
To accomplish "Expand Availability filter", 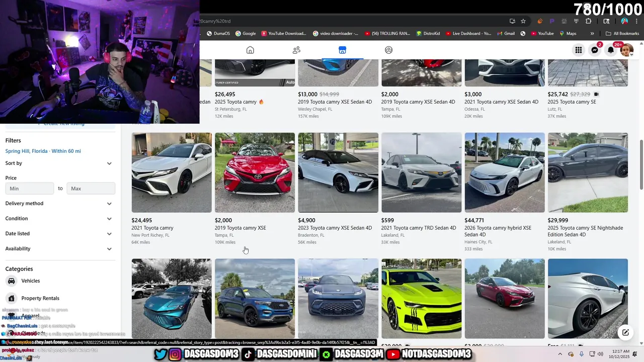I will tap(59, 249).
